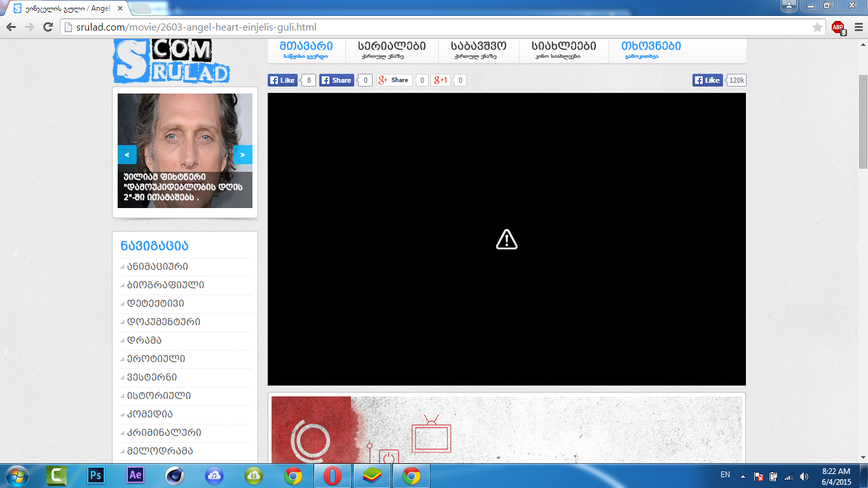Select დრამა genre in navigation list
Viewport: 868px width, 488px height.
coord(144,340)
